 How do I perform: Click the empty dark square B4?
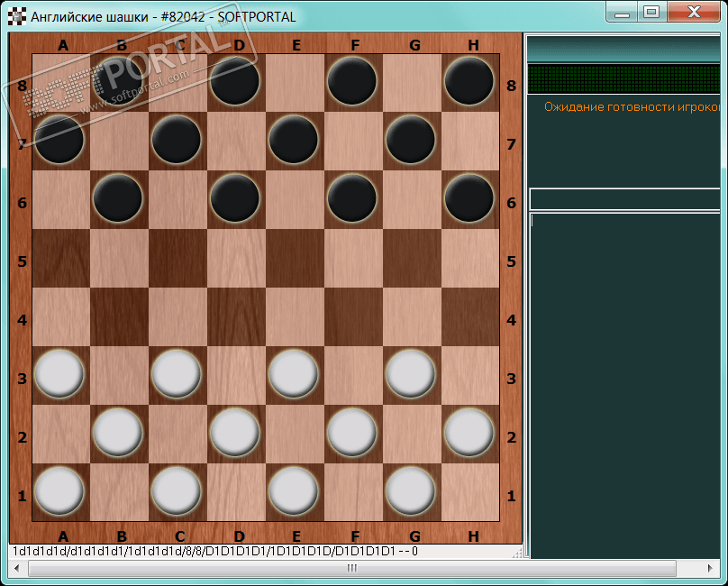119,317
